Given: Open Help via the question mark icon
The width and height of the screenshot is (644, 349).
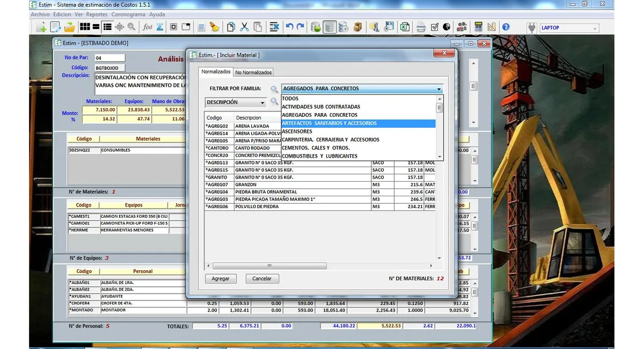Looking at the screenshot, I should (505, 26).
